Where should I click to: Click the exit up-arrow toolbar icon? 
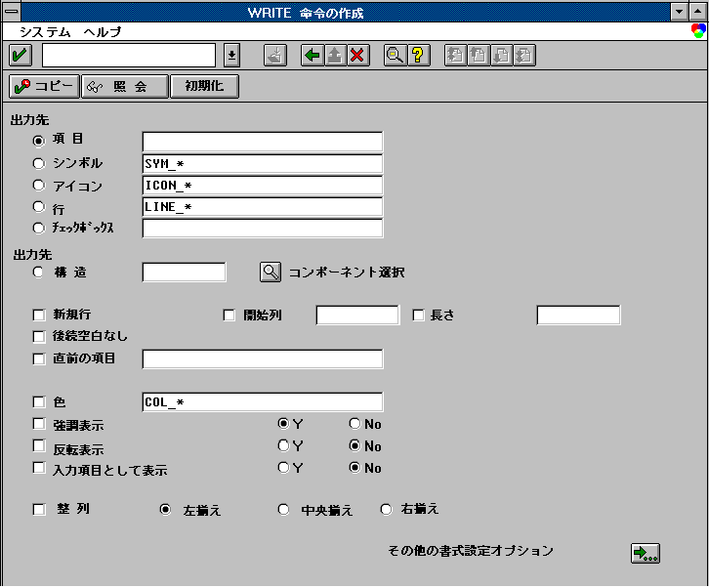point(335,56)
